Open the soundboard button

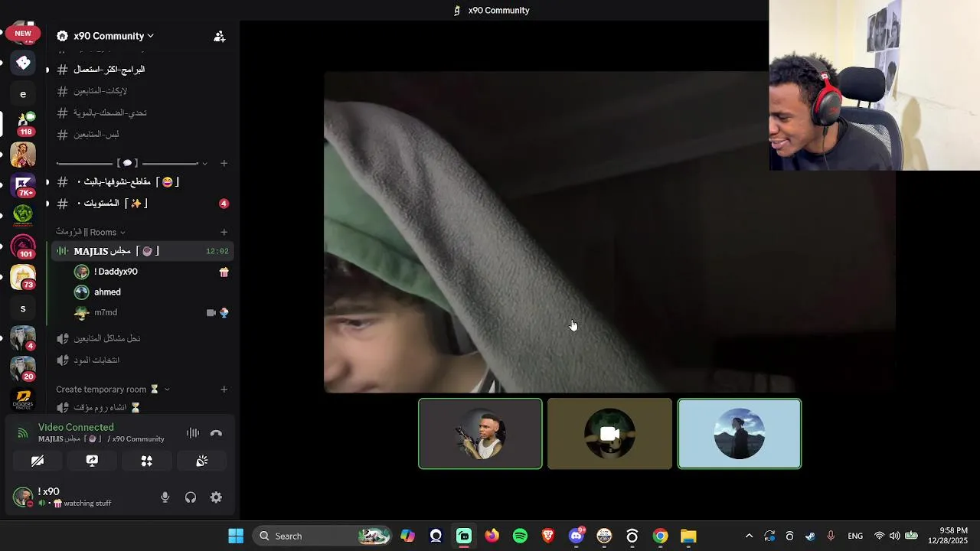pyautogui.click(x=202, y=461)
